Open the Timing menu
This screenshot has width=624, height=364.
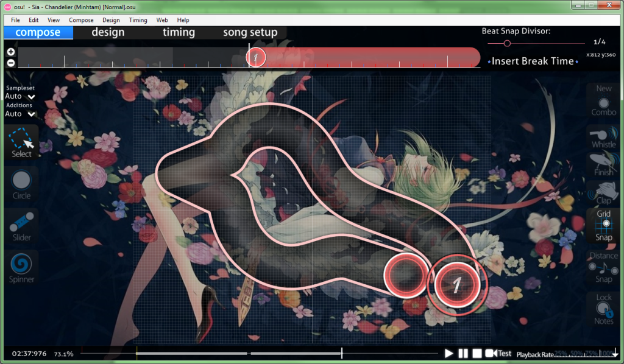[138, 20]
